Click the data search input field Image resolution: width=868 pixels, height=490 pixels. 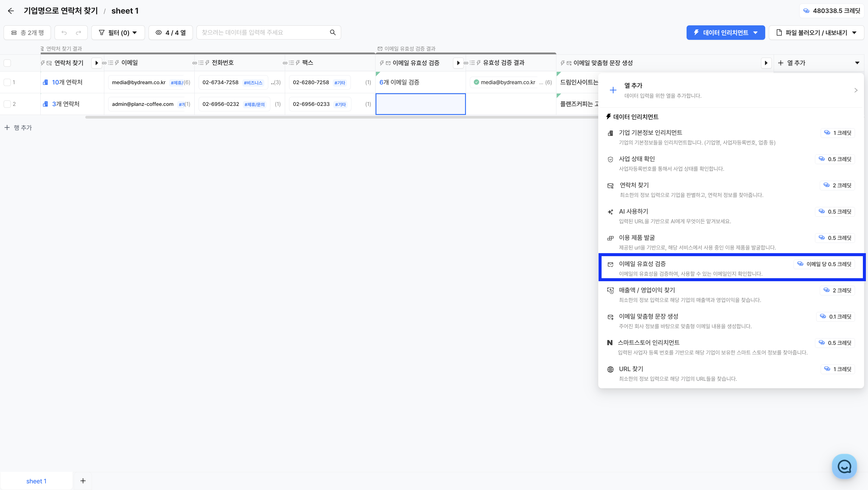(x=263, y=32)
